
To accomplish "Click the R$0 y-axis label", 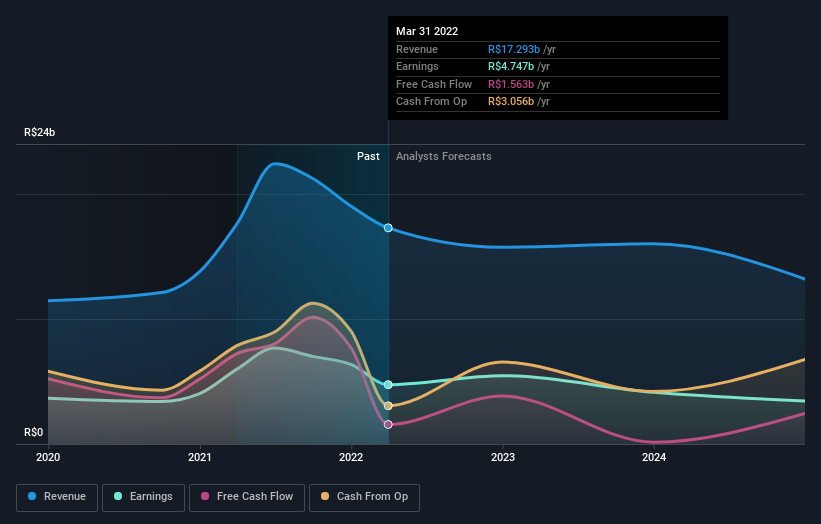I will coord(34,432).
